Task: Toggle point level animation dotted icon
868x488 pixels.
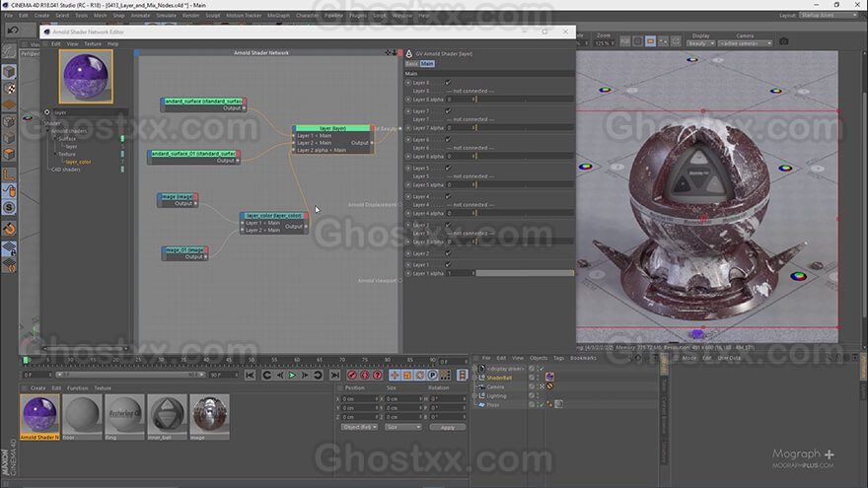Action: point(445,376)
